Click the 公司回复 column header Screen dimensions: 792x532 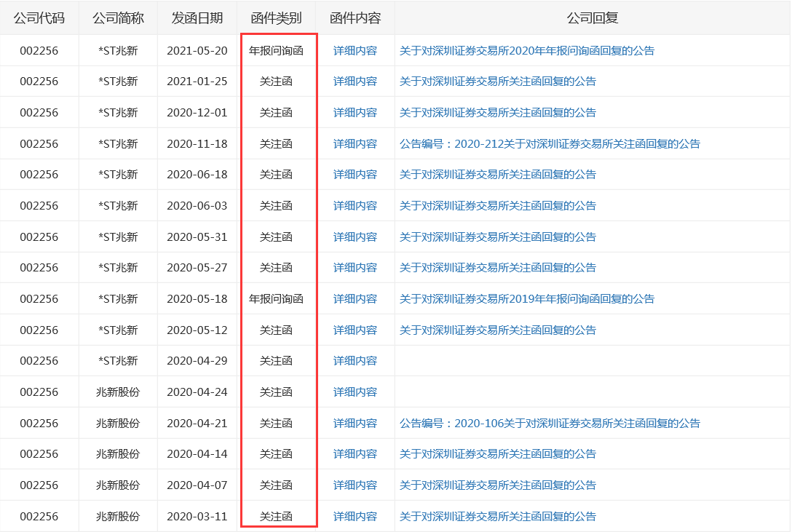(x=592, y=18)
